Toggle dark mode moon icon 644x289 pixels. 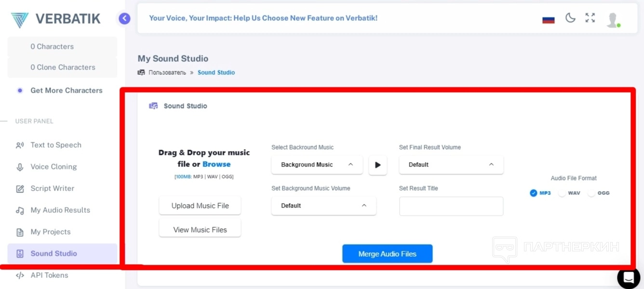click(x=570, y=18)
